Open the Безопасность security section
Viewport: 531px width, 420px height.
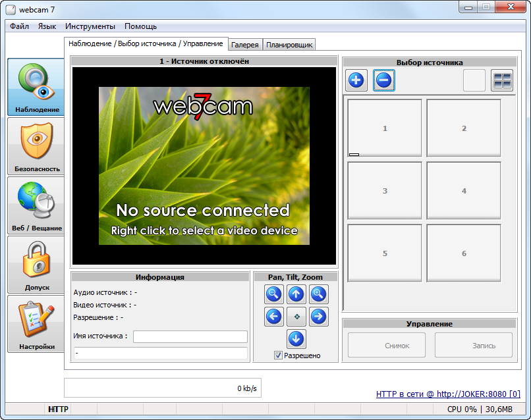click(x=36, y=146)
